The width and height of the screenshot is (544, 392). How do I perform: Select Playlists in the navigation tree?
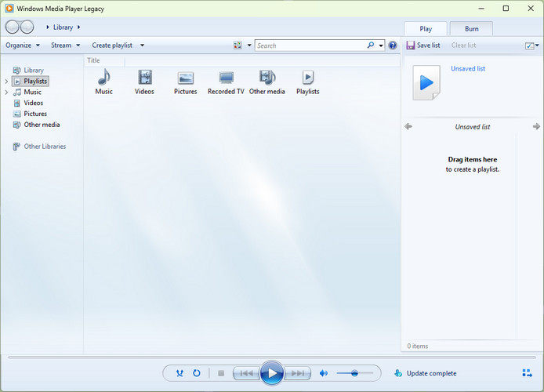point(31,82)
